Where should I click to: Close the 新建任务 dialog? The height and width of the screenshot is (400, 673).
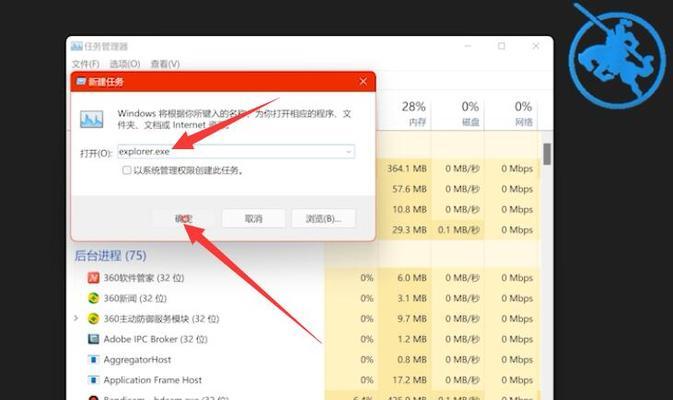tap(363, 82)
